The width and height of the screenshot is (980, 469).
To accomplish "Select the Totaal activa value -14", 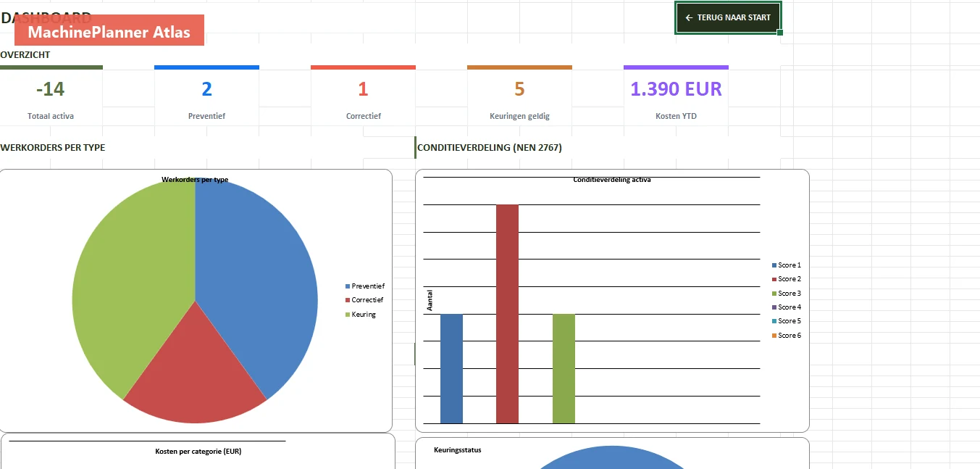I will click(50, 89).
